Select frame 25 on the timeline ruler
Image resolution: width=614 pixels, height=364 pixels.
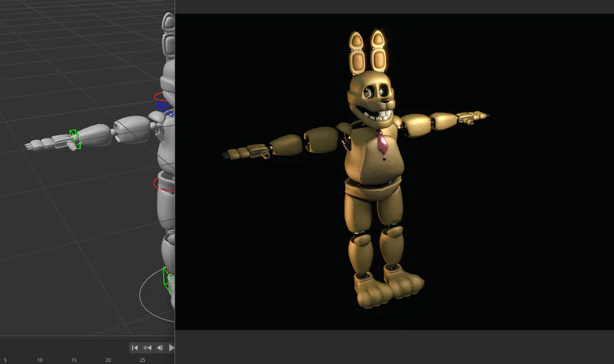tap(142, 360)
